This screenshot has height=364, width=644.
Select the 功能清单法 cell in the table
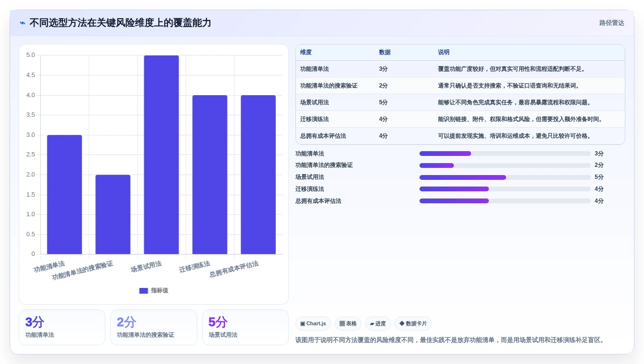(315, 69)
